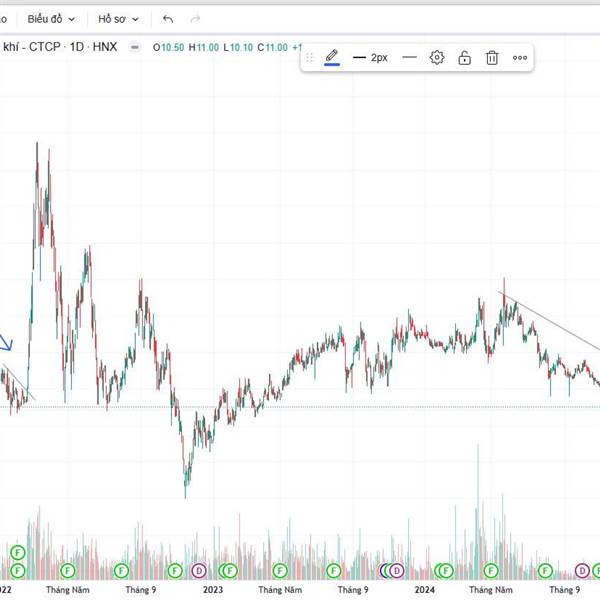Click the D marker just before 2023
600x600 pixels.
tap(199, 571)
